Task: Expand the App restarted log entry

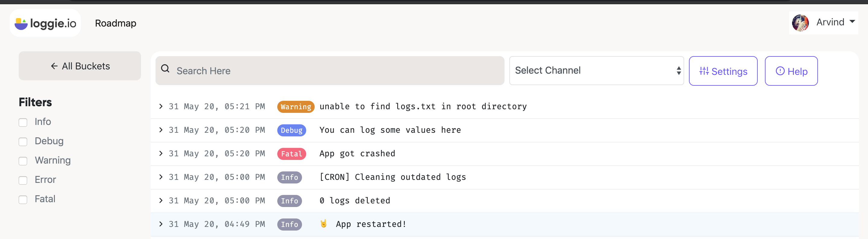Action: tap(161, 224)
